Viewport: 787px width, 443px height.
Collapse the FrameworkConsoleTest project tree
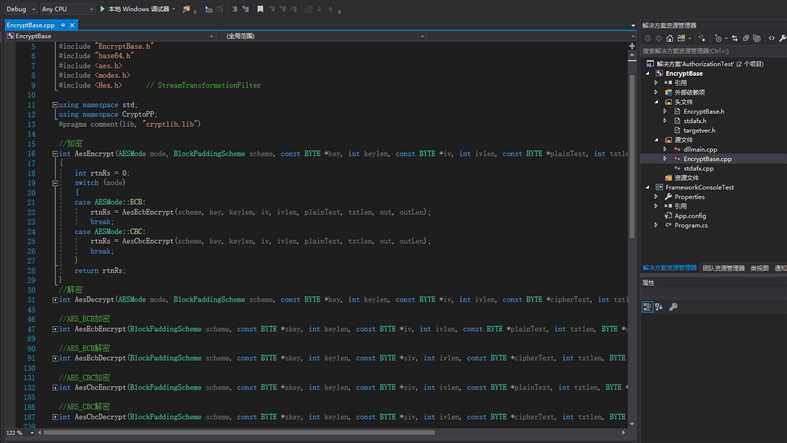tap(648, 187)
